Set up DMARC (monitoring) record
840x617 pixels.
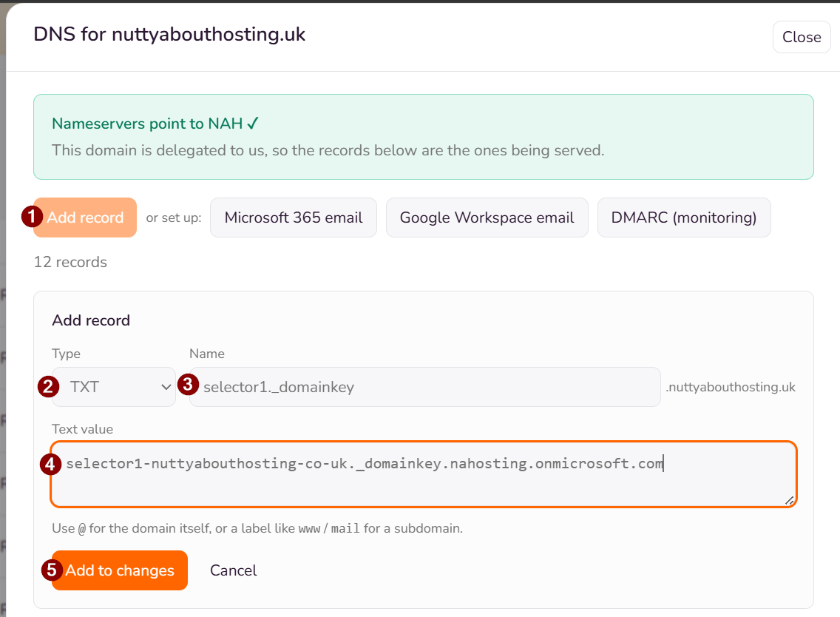(684, 218)
